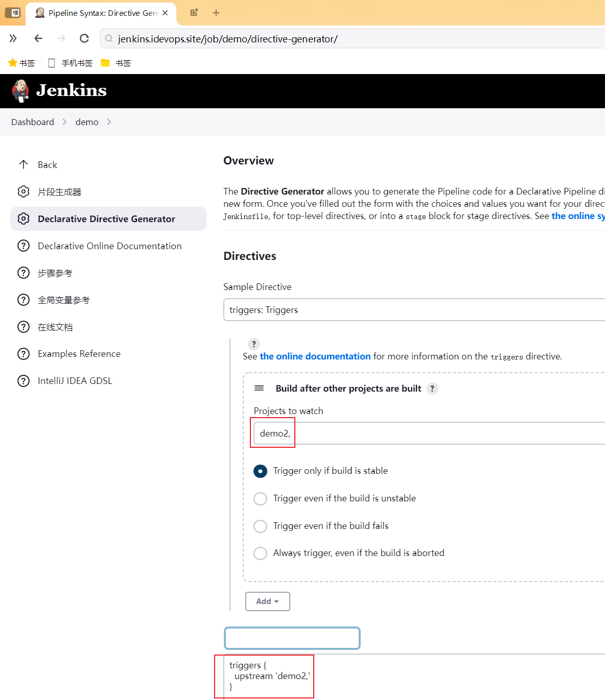The image size is (605, 700).
Task: Click the browser forward arrow
Action: 61,38
